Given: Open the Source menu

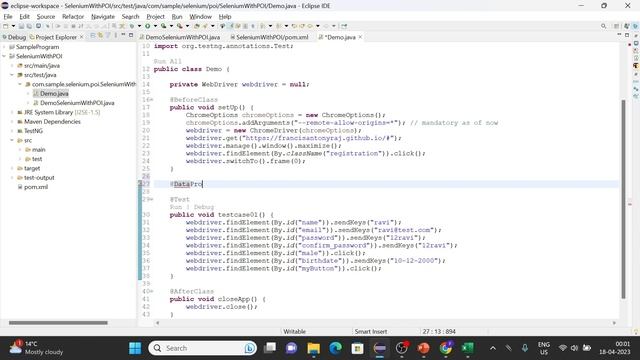Looking at the screenshot, I should (x=46, y=16).
